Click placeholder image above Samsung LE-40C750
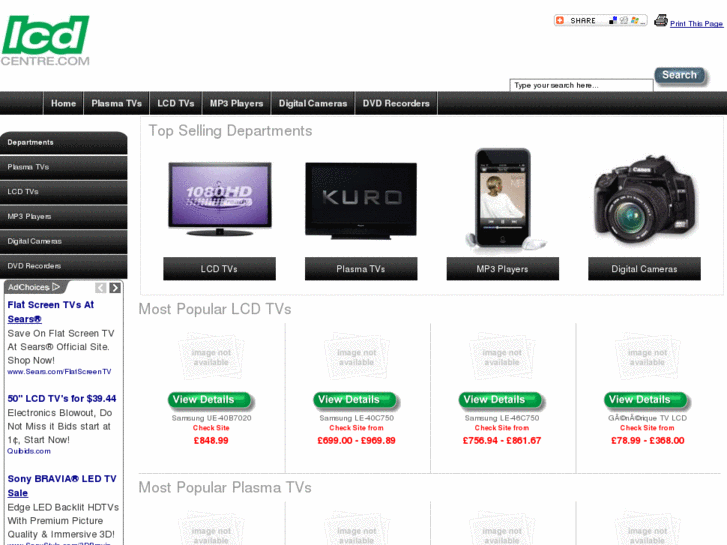Image resolution: width=727 pixels, height=545 pixels. click(357, 357)
